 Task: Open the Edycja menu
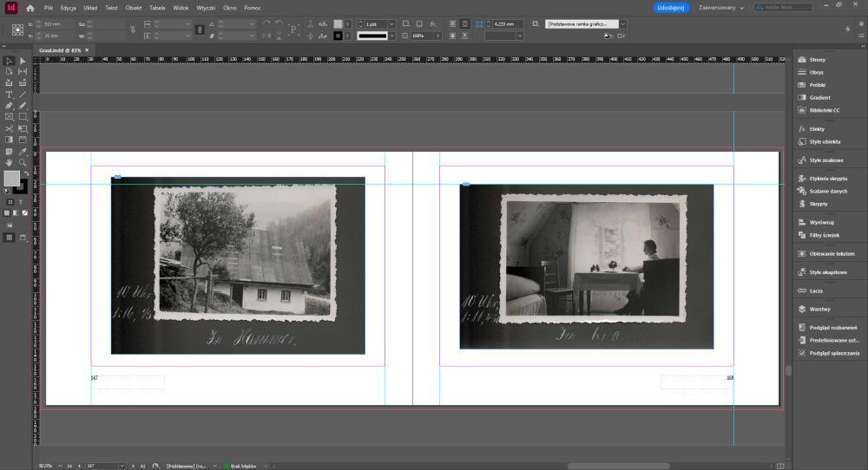pyautogui.click(x=68, y=8)
